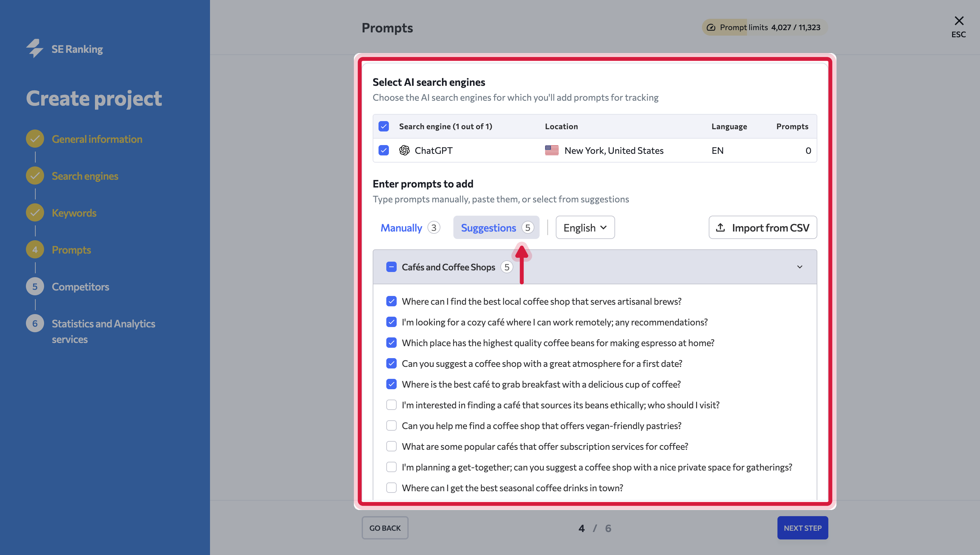Uncheck the first date coffee shop prompt
The height and width of the screenshot is (555, 980).
tap(391, 363)
